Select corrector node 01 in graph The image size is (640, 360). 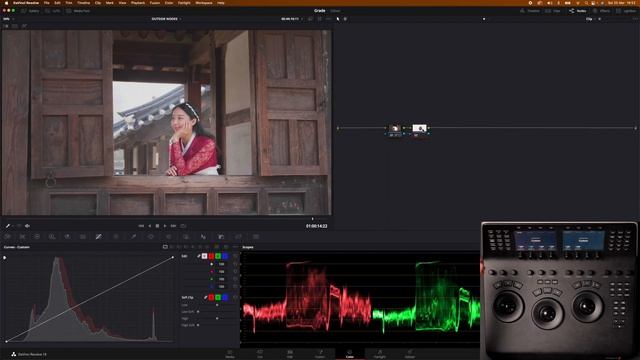click(x=395, y=129)
